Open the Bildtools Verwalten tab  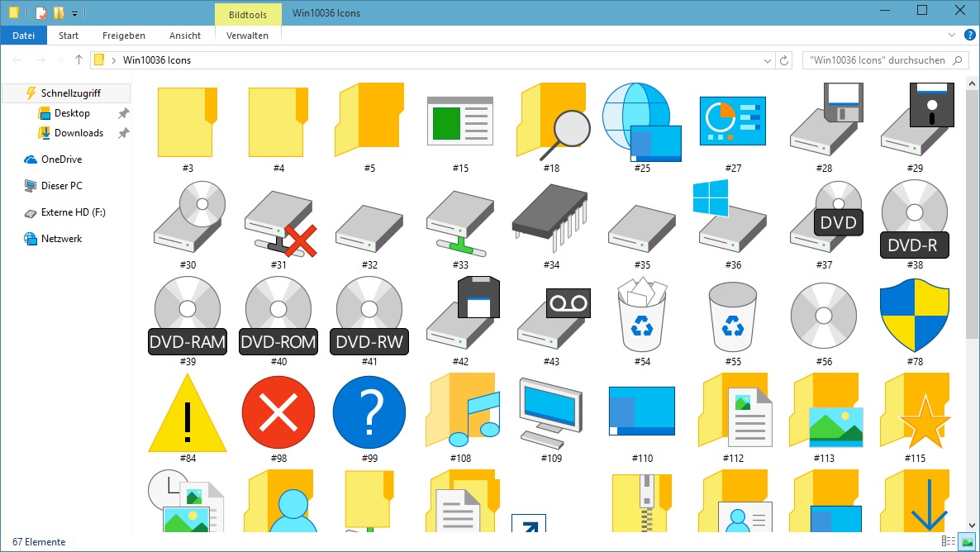click(x=247, y=36)
